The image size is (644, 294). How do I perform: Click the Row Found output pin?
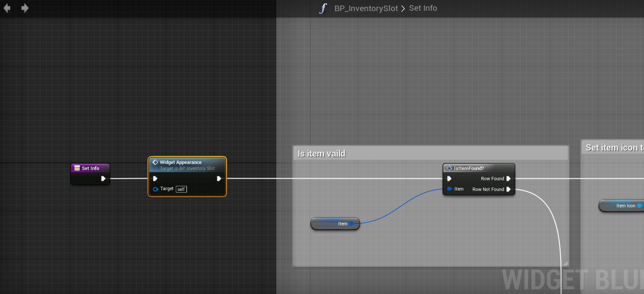pos(509,179)
